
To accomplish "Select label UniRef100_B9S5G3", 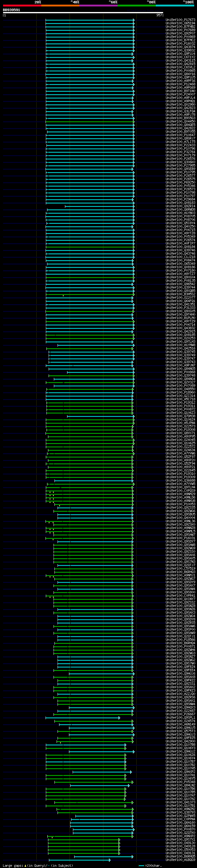I will tap(180, 118).
